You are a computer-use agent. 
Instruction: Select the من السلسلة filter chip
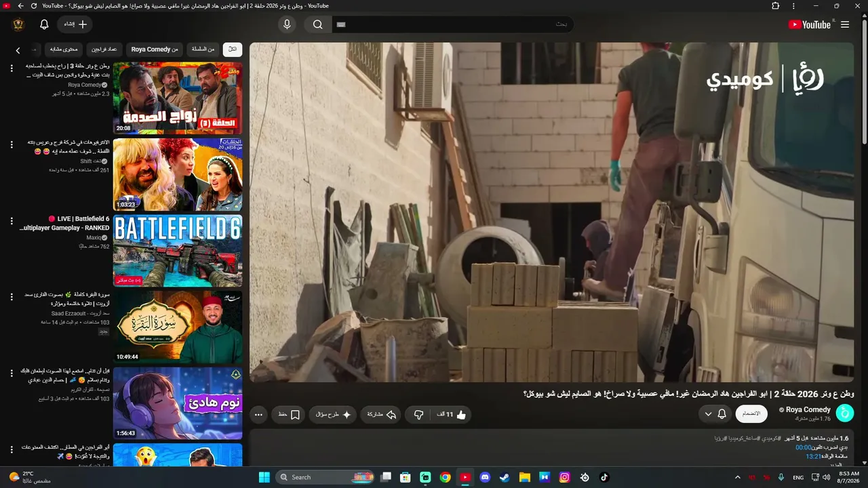pyautogui.click(x=202, y=49)
